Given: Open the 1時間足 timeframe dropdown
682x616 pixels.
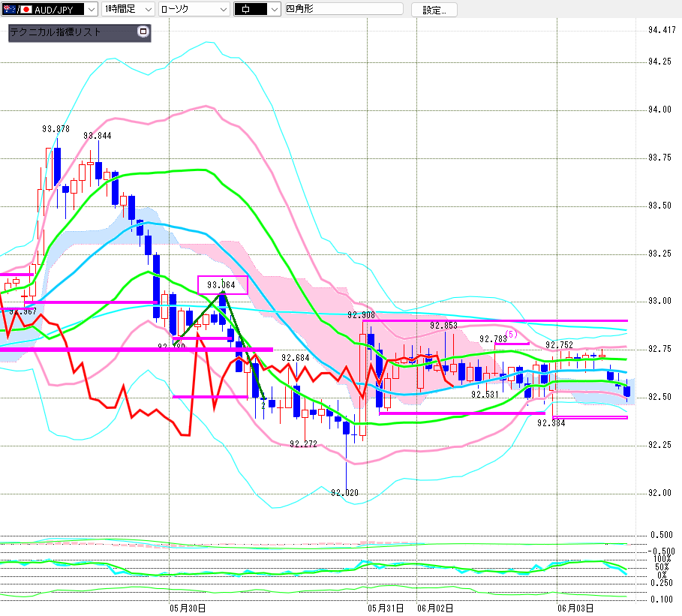Looking at the screenshot, I should [128, 9].
